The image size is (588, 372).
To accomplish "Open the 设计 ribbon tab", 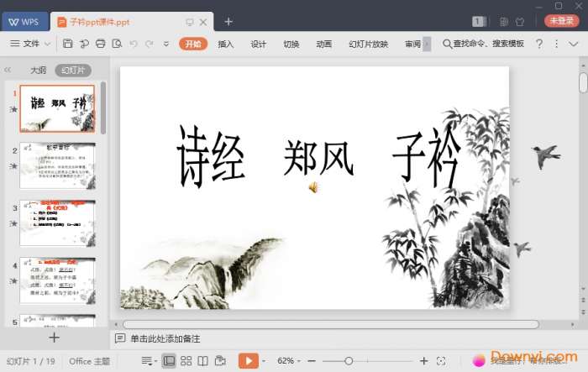I will click(258, 44).
